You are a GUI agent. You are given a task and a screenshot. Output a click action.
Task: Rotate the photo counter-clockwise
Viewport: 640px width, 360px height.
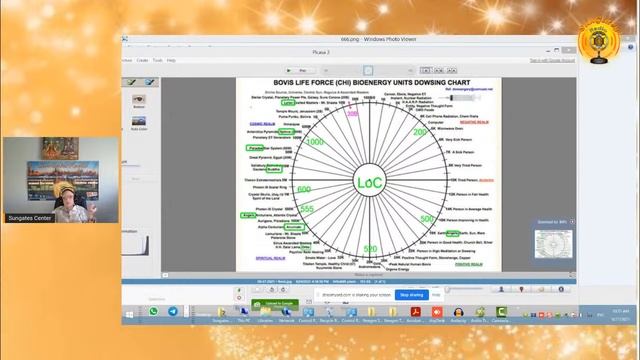click(x=272, y=289)
